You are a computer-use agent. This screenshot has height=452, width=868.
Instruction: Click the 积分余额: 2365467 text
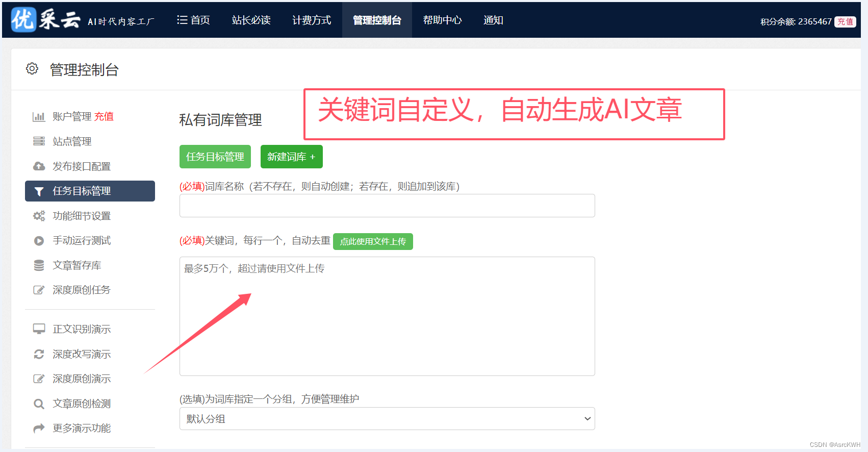click(x=796, y=21)
